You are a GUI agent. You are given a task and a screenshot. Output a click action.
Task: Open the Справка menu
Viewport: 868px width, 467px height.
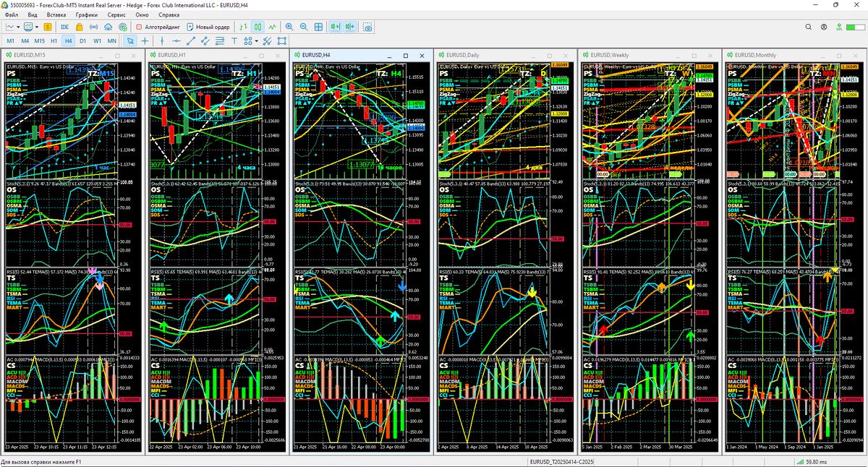(169, 14)
